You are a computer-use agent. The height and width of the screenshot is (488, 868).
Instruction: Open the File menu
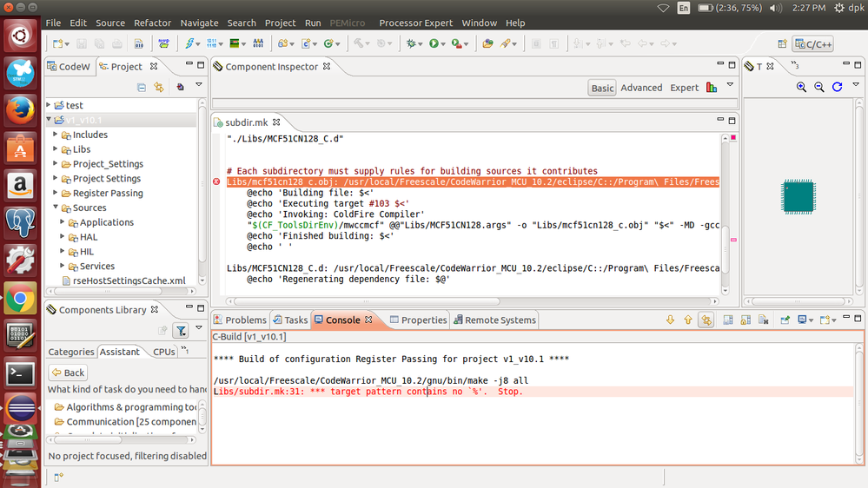tap(53, 23)
